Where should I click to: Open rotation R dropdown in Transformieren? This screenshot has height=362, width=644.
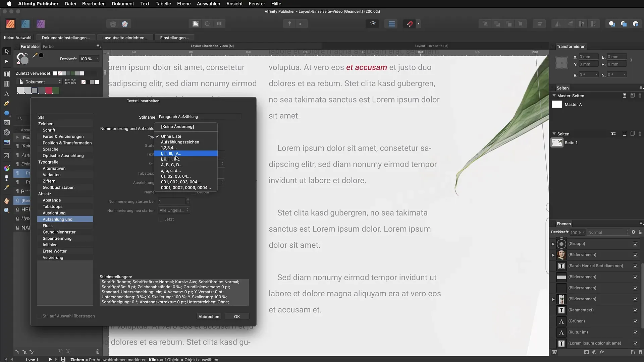coord(596,75)
